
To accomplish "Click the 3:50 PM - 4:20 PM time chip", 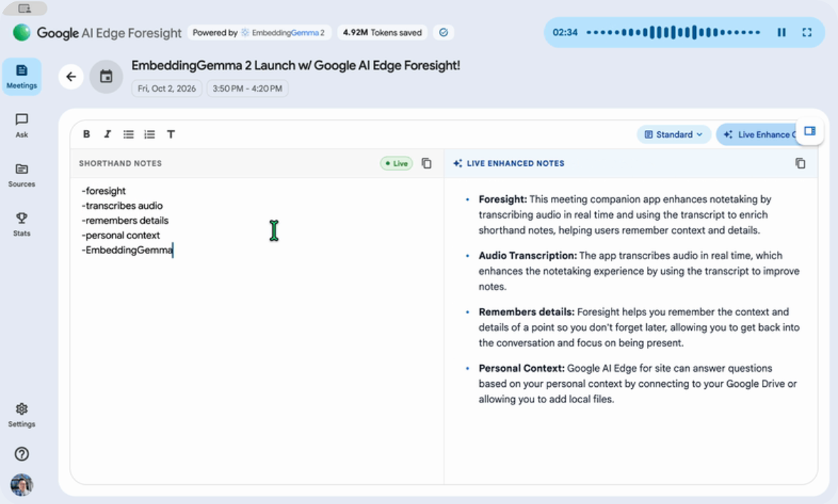I will point(247,88).
